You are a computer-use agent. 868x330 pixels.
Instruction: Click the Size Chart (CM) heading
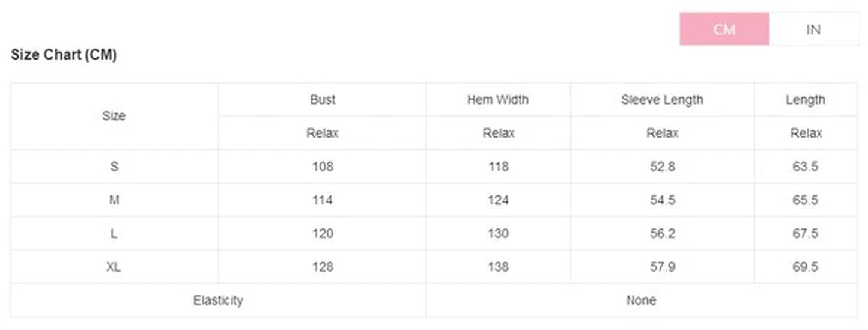click(64, 55)
